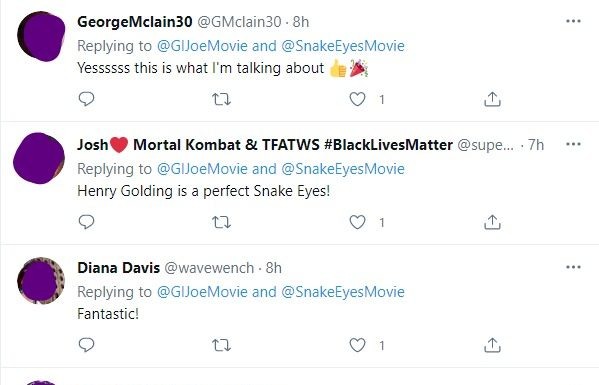Like Diana Davis's Fantastic tweet

point(357,345)
